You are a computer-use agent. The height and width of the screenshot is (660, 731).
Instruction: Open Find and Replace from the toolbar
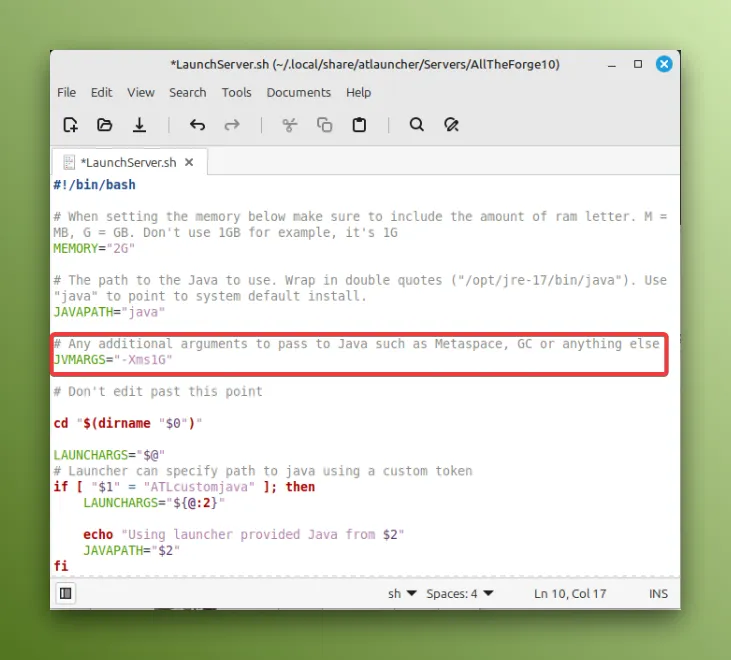(x=451, y=125)
